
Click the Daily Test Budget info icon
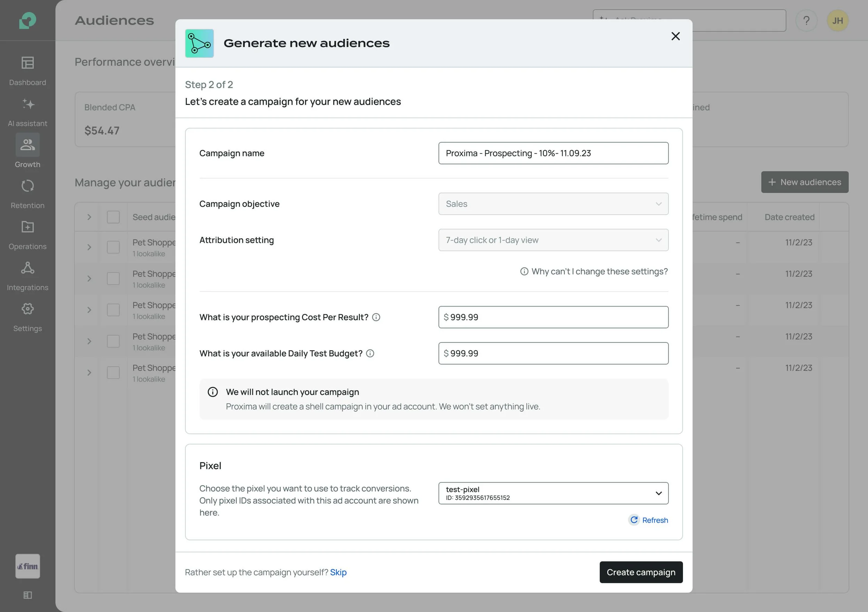[370, 353]
